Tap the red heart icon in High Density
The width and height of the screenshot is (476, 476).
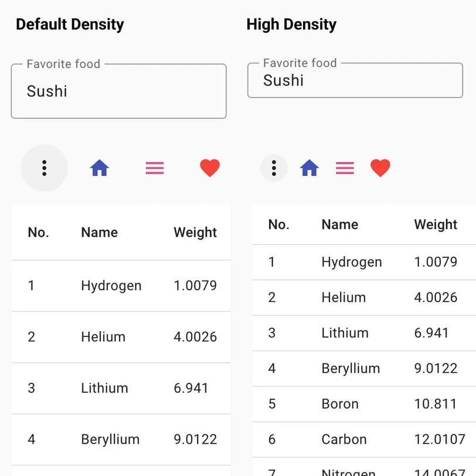(380, 168)
